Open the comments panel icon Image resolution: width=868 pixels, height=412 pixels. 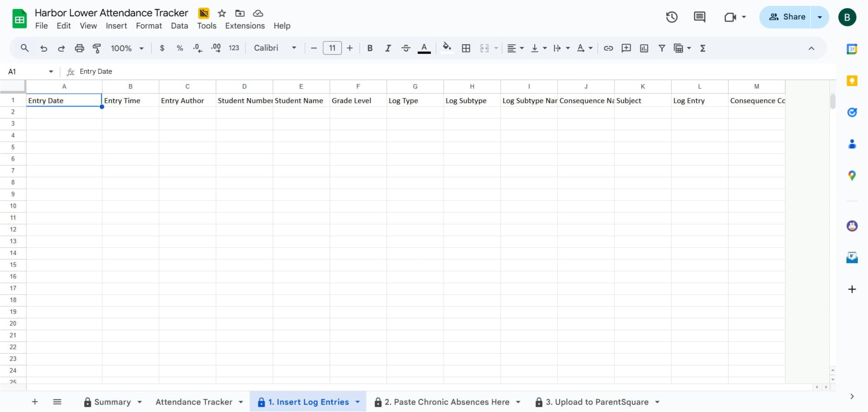point(700,17)
